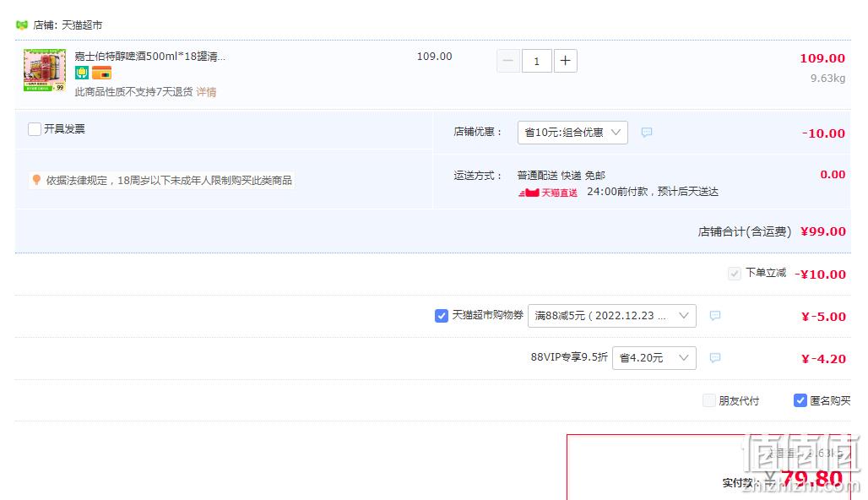Expand the 满88减5元 coupon dropdown
Screen dimensions: 868x500
pyautogui.click(x=611, y=316)
